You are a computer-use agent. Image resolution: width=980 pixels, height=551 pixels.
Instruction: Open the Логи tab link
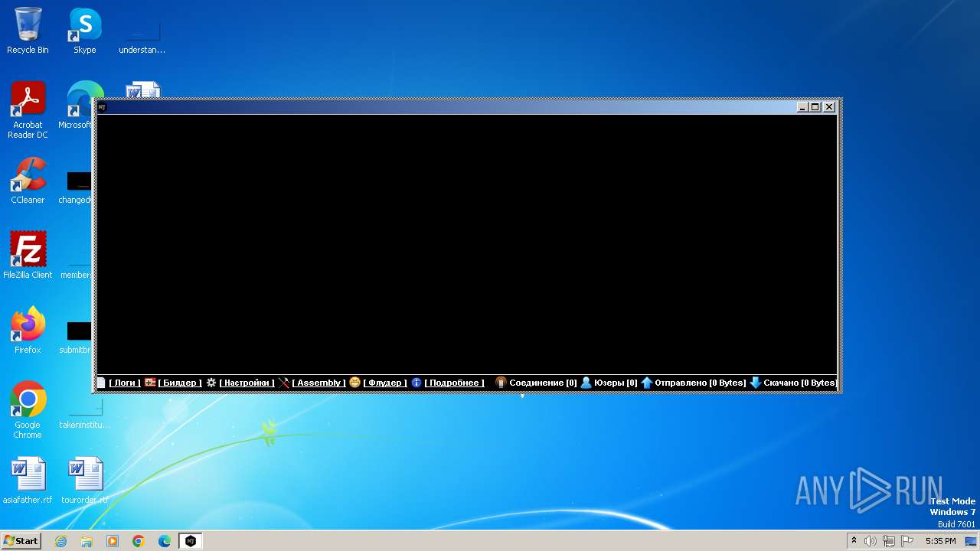point(125,383)
